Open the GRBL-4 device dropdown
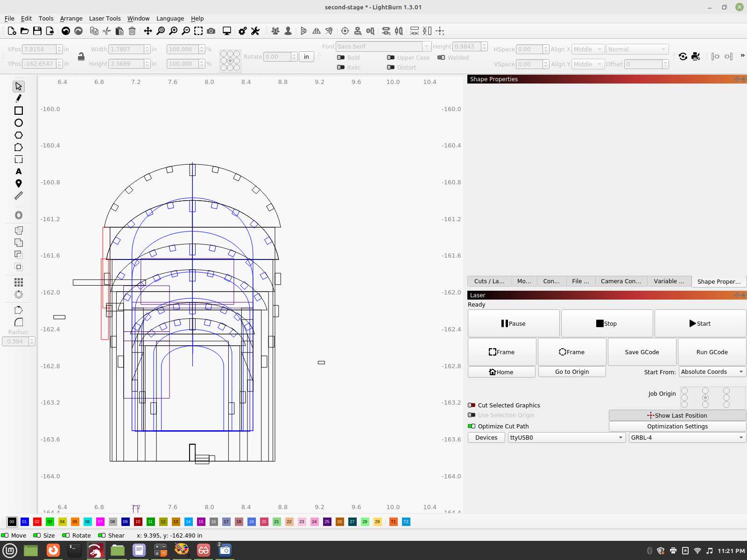Screen dimensions: 747x560 click(686, 437)
